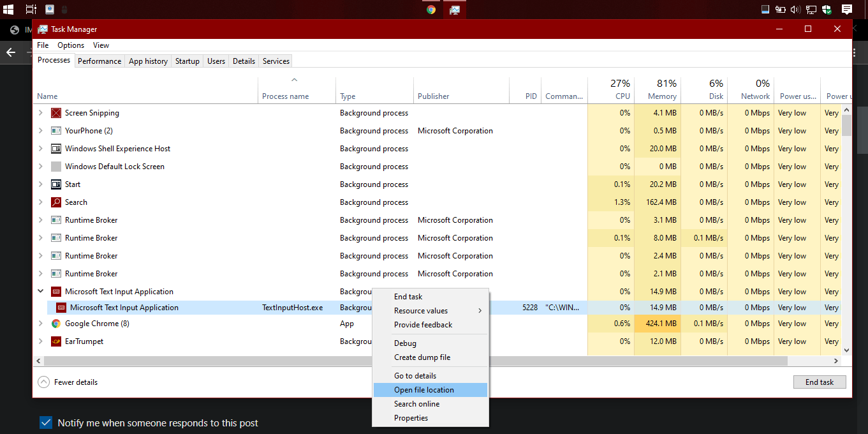Click the Windows Default Lock Screen icon
This screenshot has height=434, width=868.
tap(56, 167)
